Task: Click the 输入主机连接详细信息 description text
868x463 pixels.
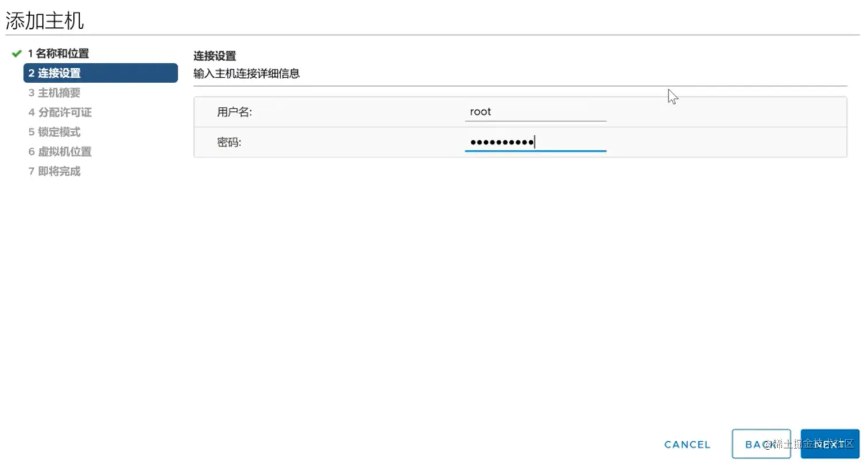Action: [x=247, y=73]
